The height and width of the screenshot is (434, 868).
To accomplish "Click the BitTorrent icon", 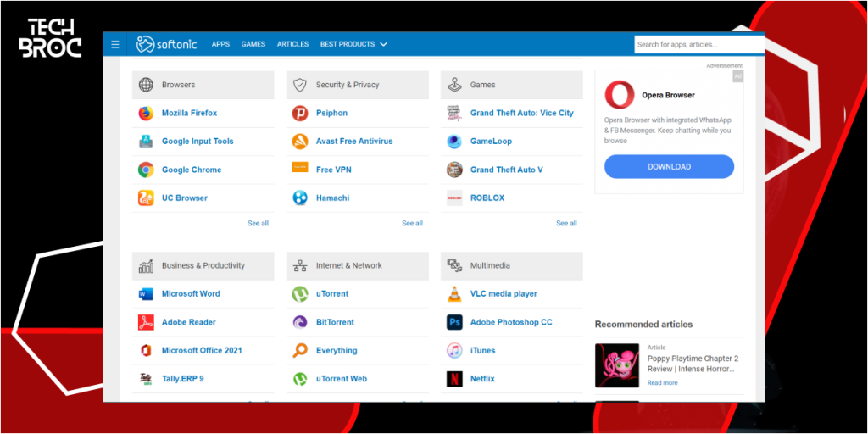I will pos(300,322).
